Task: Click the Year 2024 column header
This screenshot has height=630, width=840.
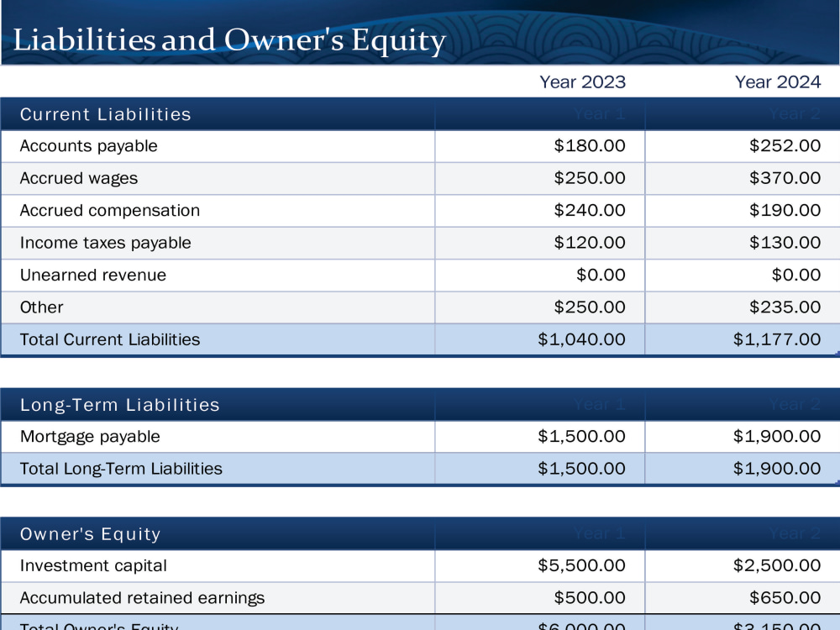Action: [x=777, y=82]
